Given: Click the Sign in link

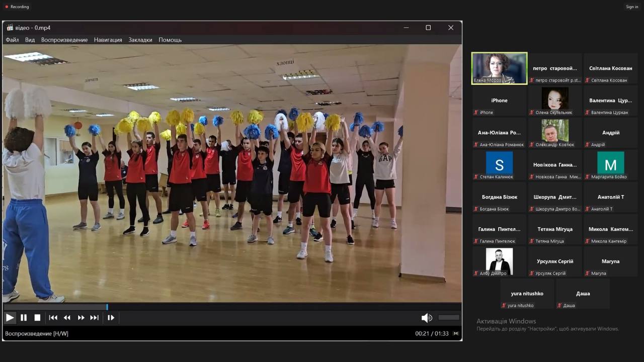Looking at the screenshot, I should click(x=632, y=7).
